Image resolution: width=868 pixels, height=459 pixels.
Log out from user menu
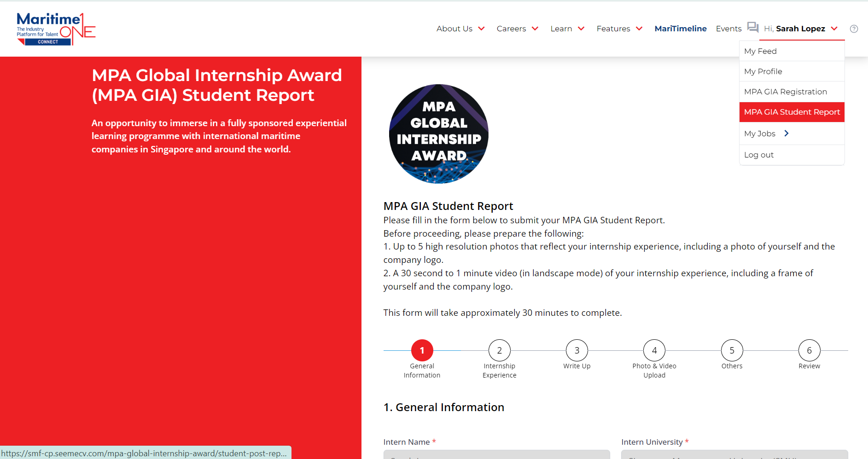coord(792,155)
